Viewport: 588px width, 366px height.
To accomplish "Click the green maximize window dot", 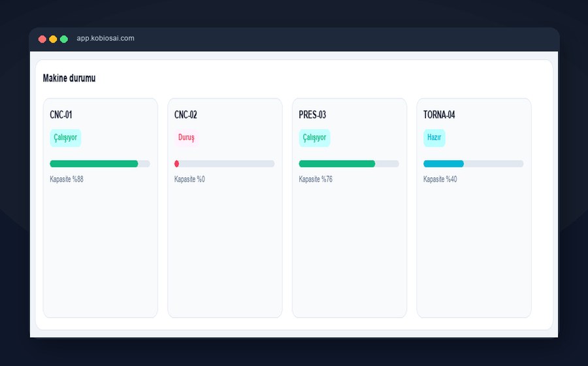I will tap(64, 39).
